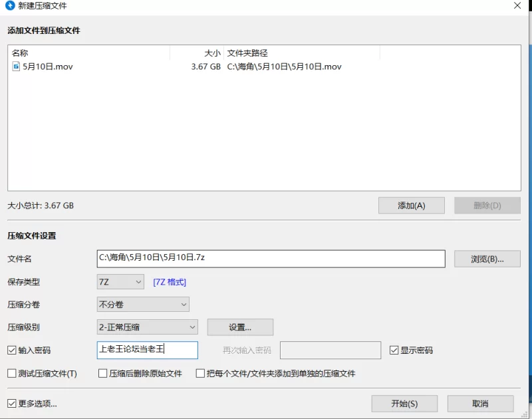Viewport: 532px width, 419px height.
Task: Uncheck the 显示密码 checkbox
Action: [394, 350]
